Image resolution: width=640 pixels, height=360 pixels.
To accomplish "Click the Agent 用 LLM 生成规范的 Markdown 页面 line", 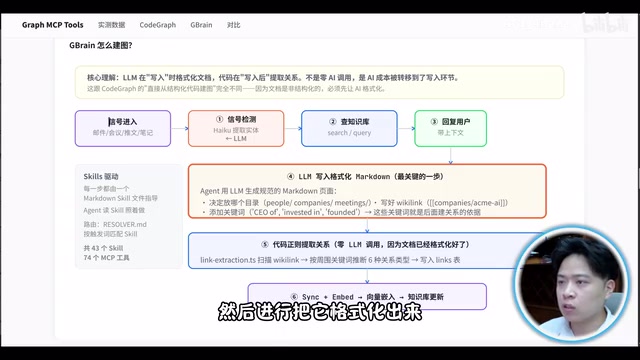I will point(268,191).
